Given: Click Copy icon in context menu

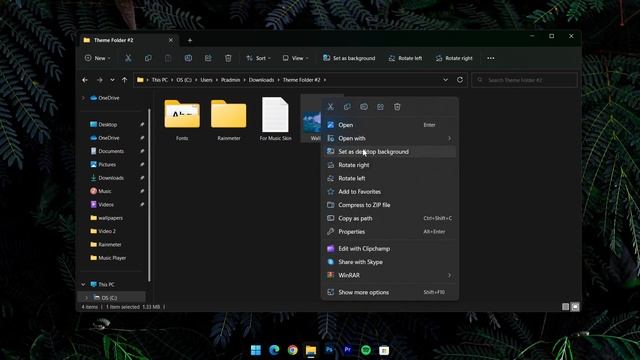Looking at the screenshot, I should pos(347,107).
